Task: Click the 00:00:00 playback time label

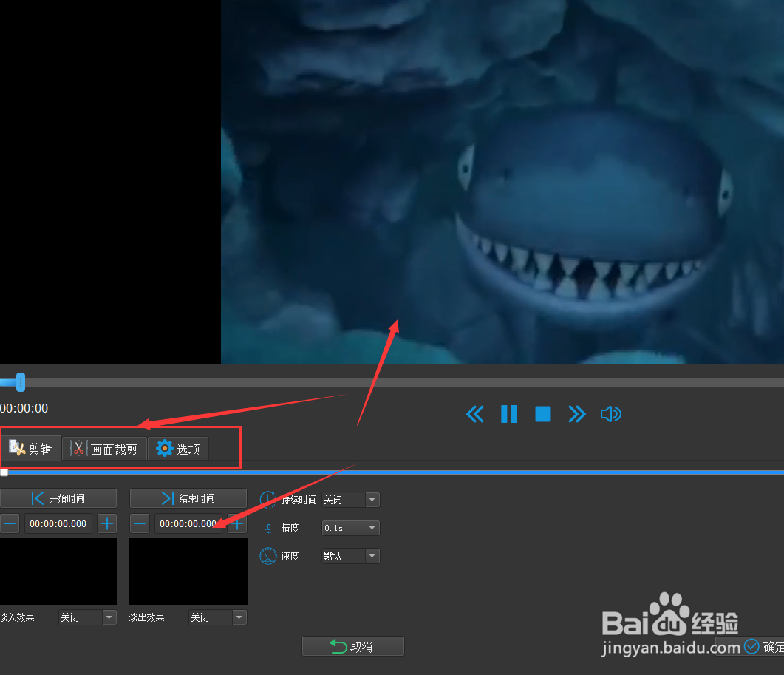Action: 24,408
